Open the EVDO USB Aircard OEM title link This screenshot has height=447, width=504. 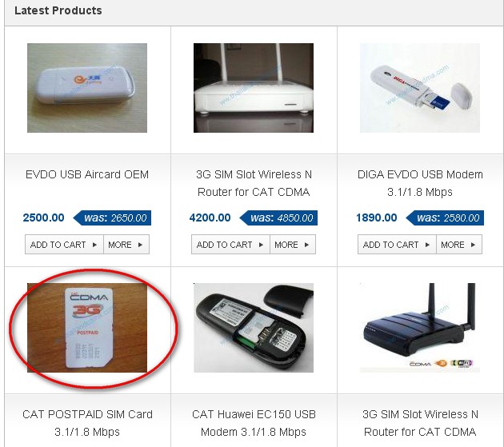click(87, 174)
